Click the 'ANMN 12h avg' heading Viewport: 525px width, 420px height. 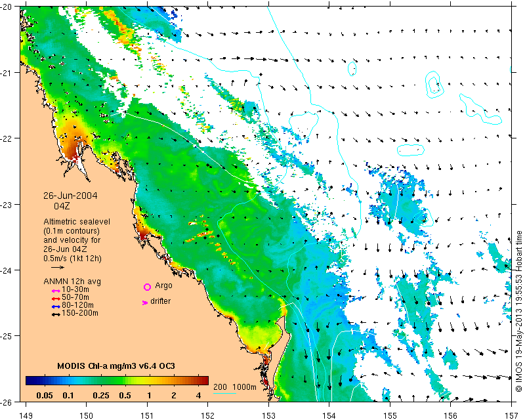72,282
